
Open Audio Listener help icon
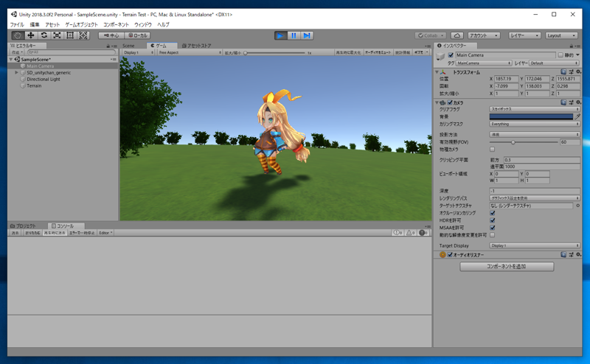pyautogui.click(x=563, y=254)
